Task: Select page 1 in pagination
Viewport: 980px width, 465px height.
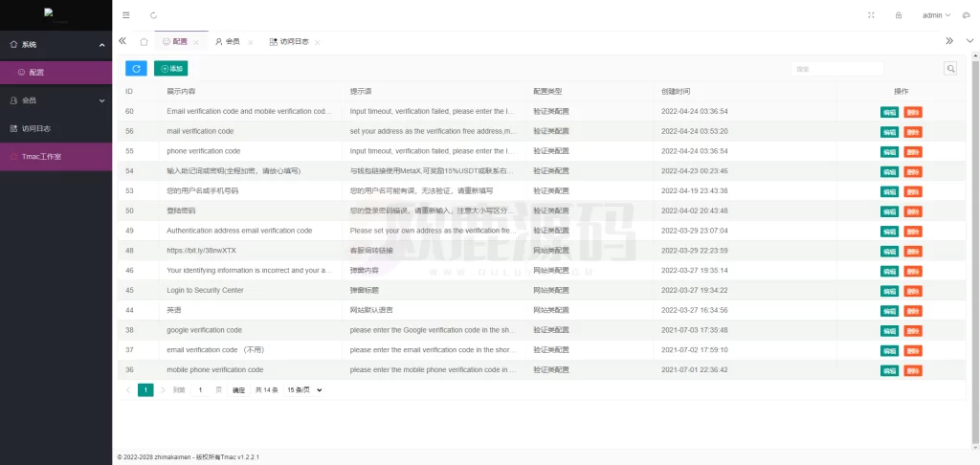Action: (145, 390)
